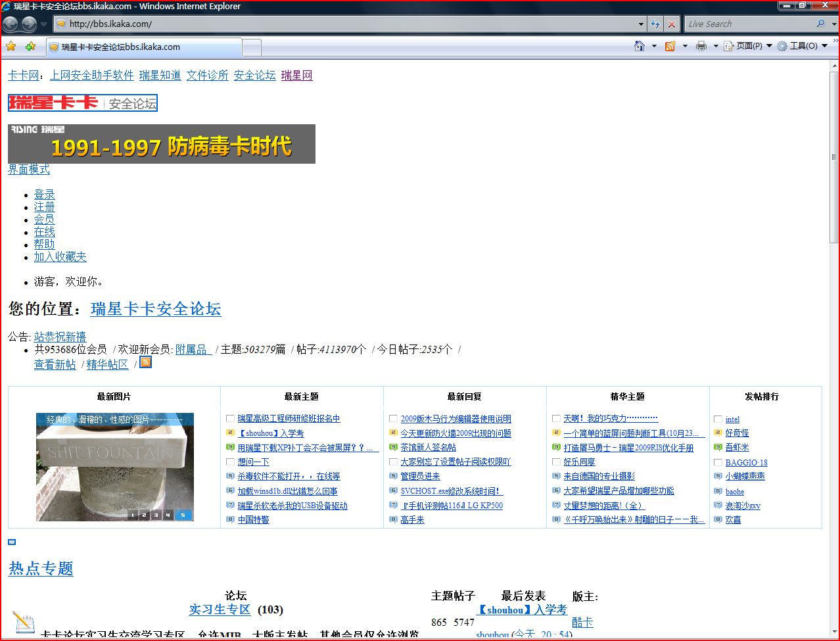
Task: Expand the address bar URL history dropdown
Action: tap(642, 24)
